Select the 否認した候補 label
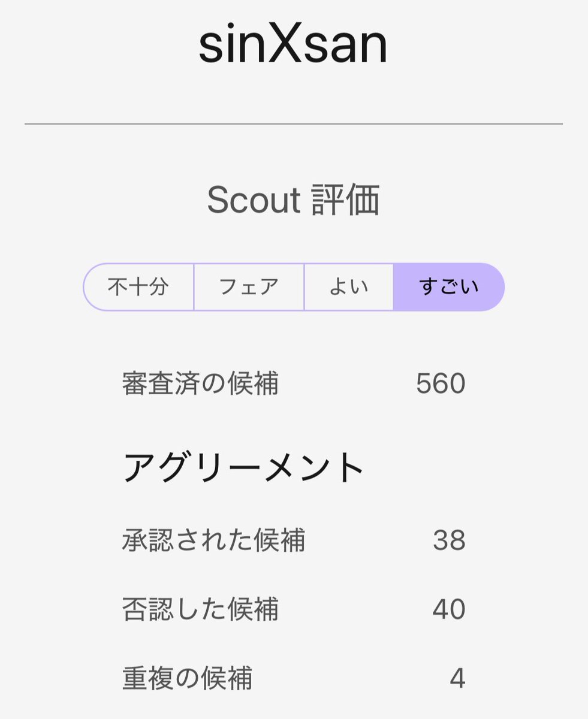The height and width of the screenshot is (719, 588). [x=200, y=609]
